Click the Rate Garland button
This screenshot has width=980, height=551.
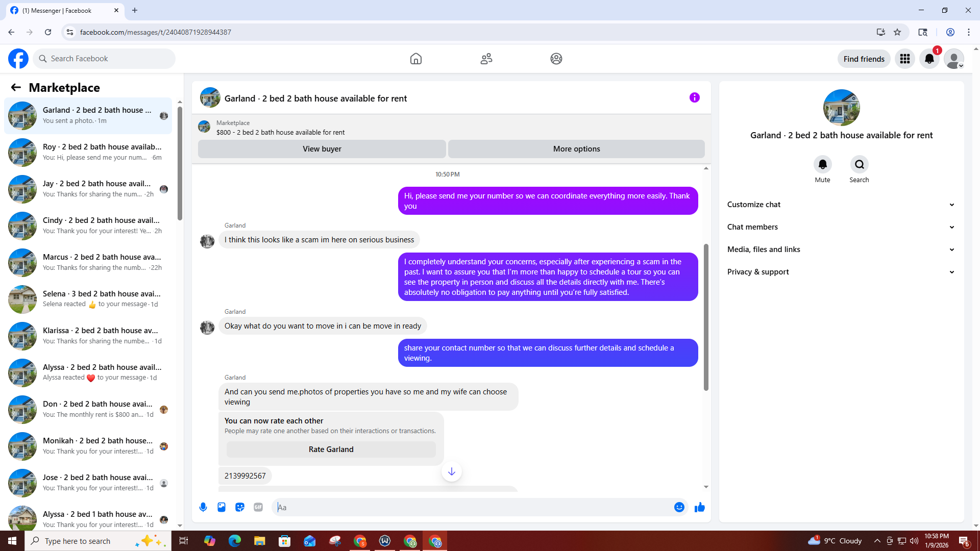point(331,449)
